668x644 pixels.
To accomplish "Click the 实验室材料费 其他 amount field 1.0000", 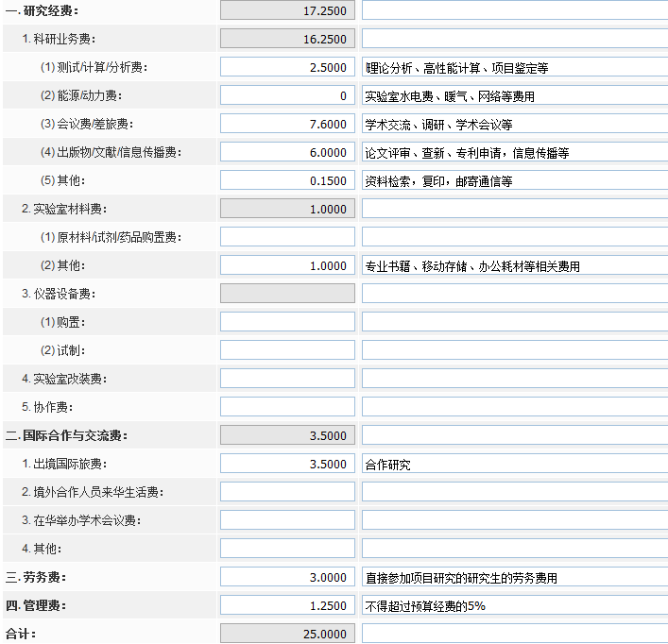I will (287, 265).
